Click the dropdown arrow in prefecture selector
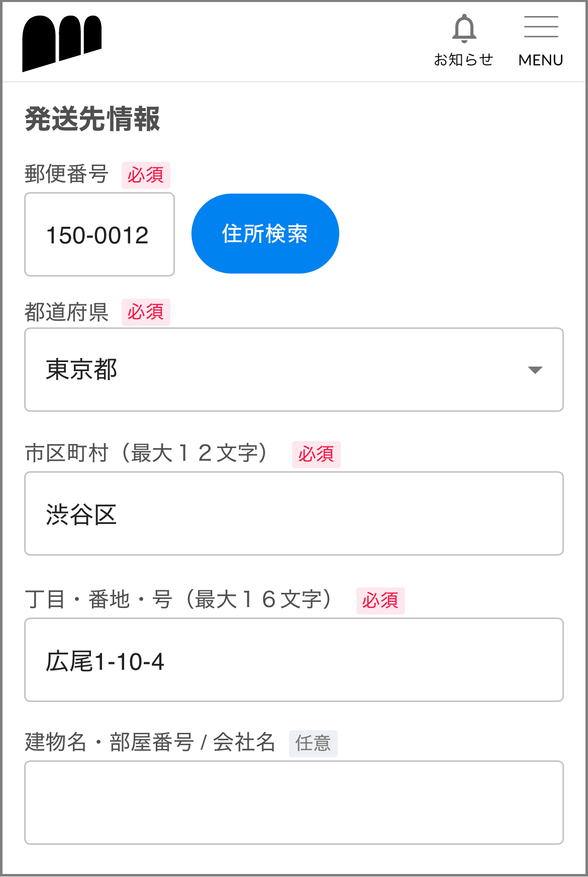Screen dimensions: 588x877 pyautogui.click(x=535, y=370)
